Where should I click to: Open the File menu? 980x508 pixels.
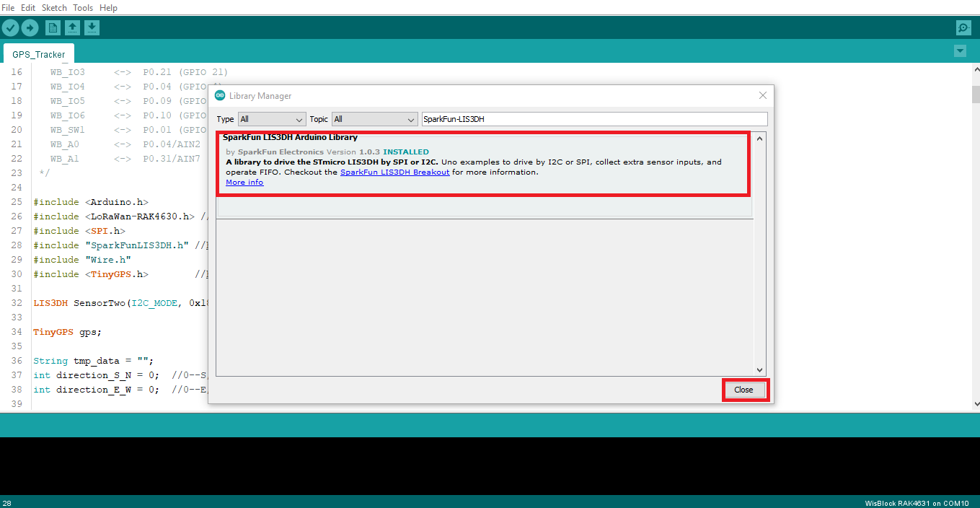coord(9,7)
